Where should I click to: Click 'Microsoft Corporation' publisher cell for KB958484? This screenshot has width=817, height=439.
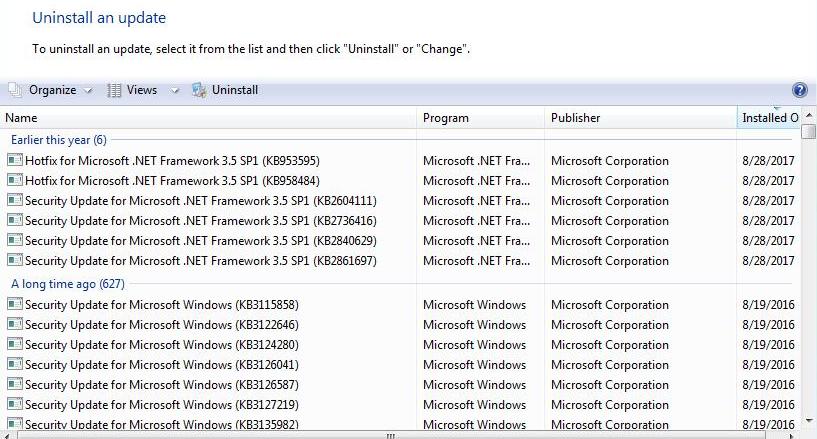610,180
